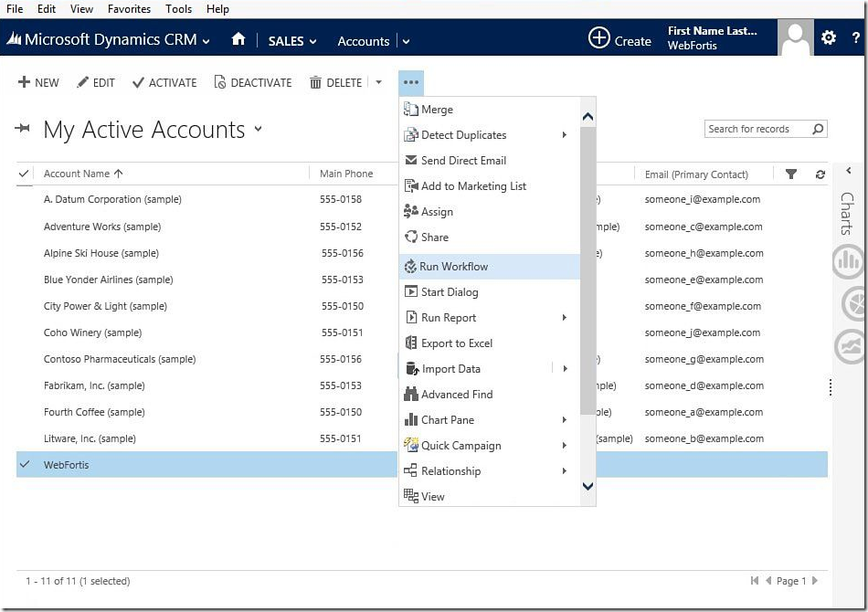Click the ACTIVATE command
The width and height of the screenshot is (868, 612).
164,82
